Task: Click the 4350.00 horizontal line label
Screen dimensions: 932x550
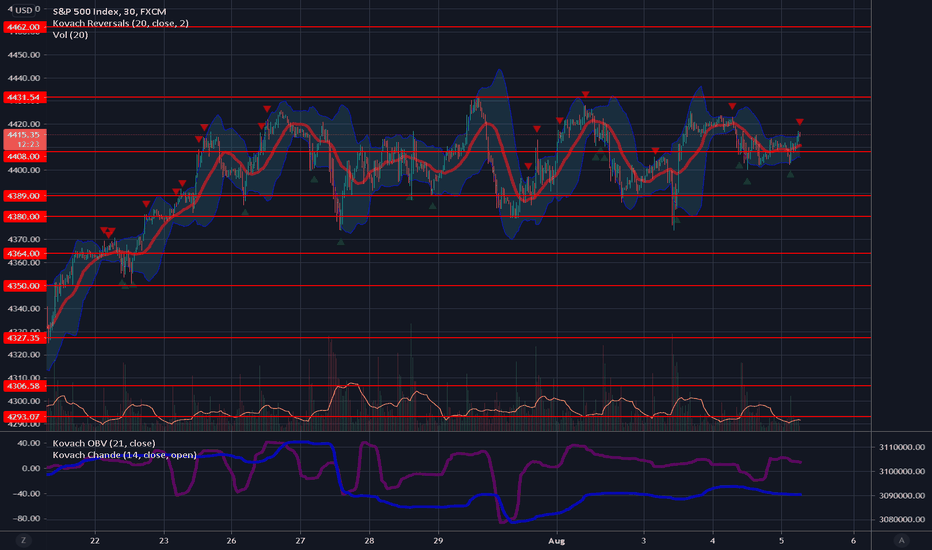Action: 24,286
